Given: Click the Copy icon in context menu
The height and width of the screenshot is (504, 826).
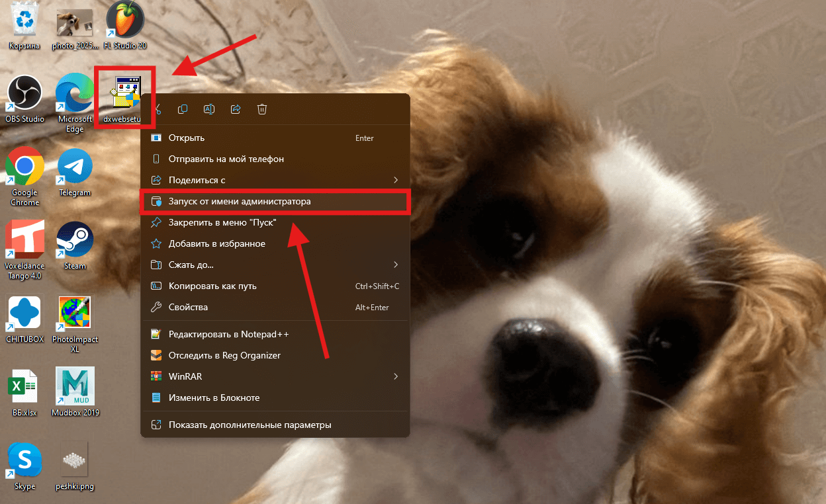Looking at the screenshot, I should [183, 109].
